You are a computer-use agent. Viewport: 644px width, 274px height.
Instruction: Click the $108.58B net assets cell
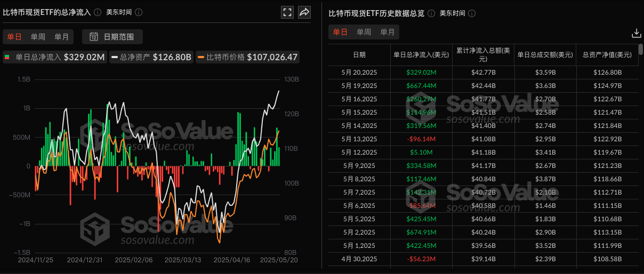pos(607,259)
